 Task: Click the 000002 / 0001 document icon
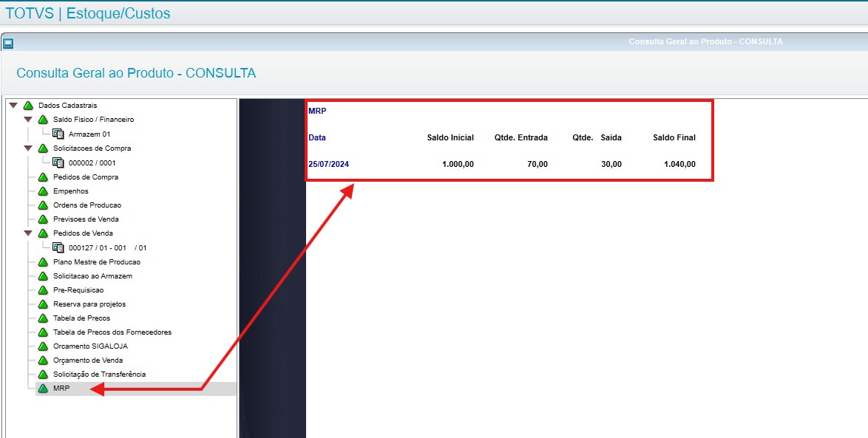[58, 162]
